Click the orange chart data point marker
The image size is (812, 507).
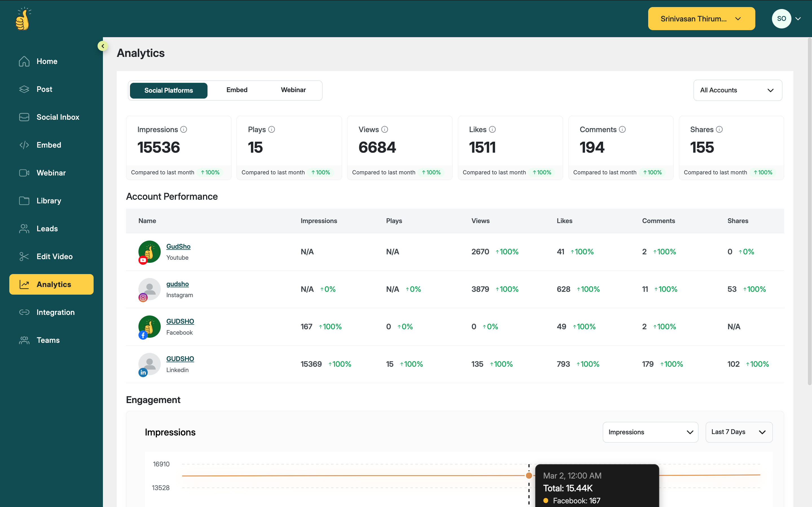(529, 475)
